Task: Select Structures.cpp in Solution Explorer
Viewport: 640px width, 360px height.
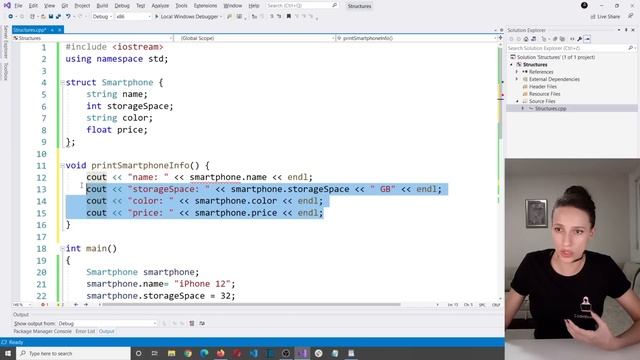Action: click(550, 109)
